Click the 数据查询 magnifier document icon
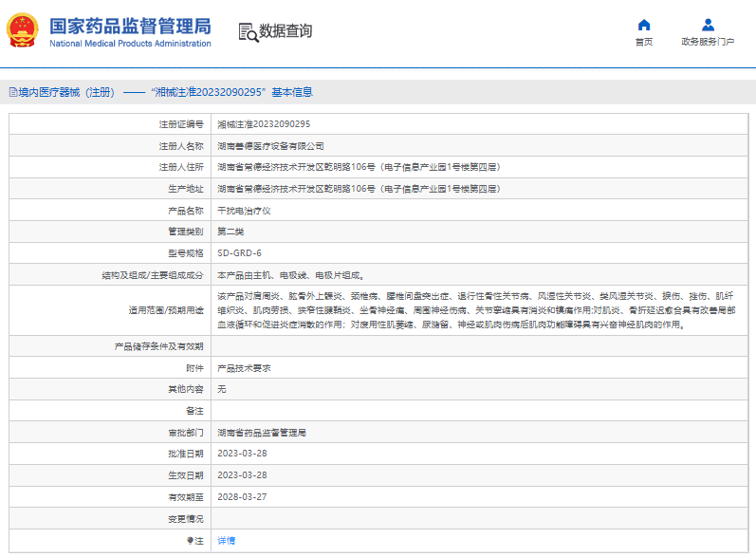Image resolution: width=756 pixels, height=557 pixels. click(x=247, y=31)
